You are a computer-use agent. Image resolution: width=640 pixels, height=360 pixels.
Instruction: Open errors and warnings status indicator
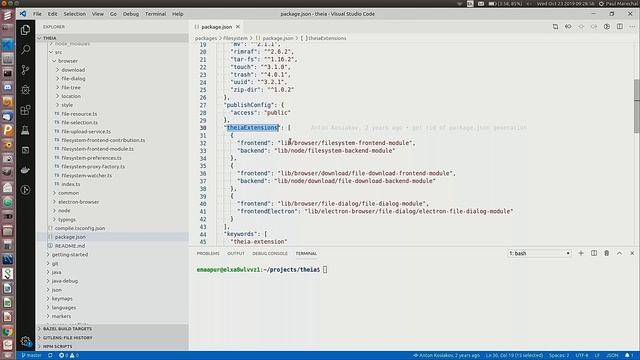point(69,356)
